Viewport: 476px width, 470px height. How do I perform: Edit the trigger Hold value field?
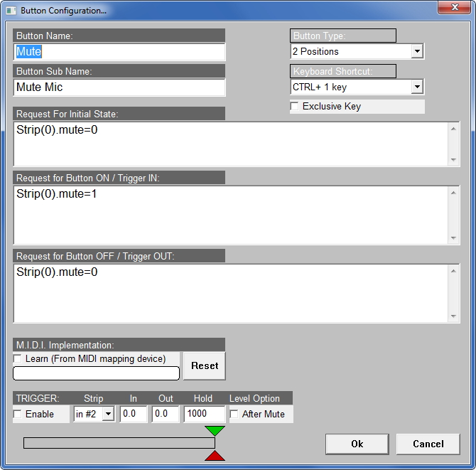[205, 414]
